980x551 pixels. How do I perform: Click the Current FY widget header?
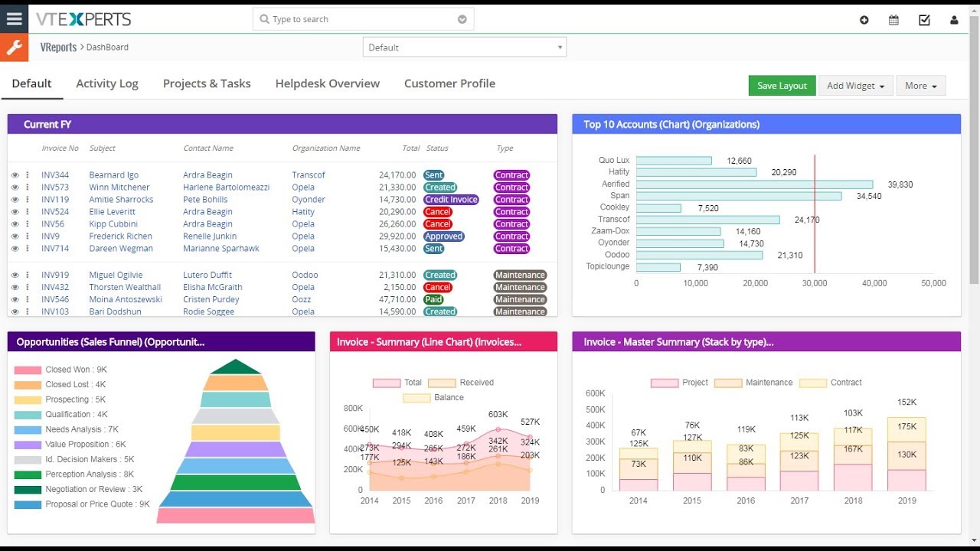[x=283, y=124]
